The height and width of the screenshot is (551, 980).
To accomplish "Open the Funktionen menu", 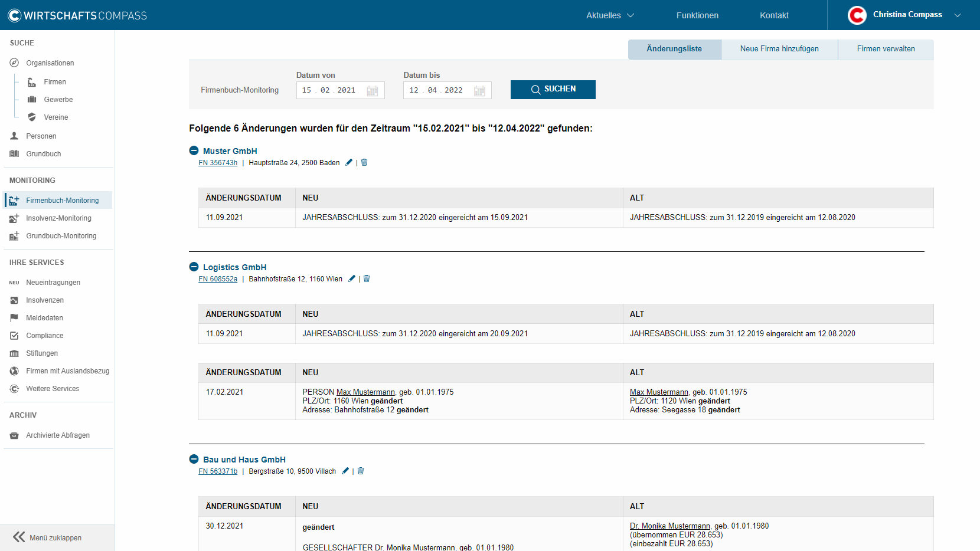I will point(697,15).
